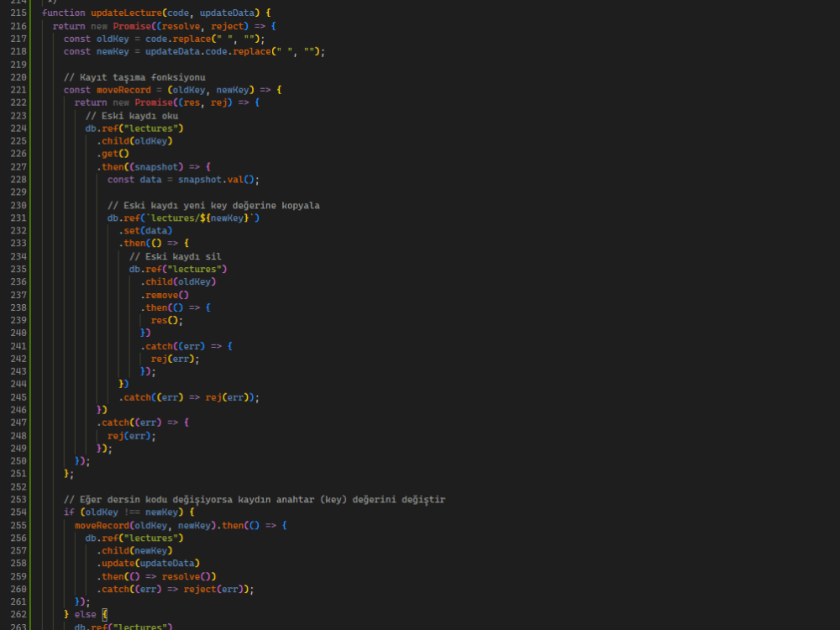
Task: Click resolve() on line 259
Action: [x=186, y=577]
